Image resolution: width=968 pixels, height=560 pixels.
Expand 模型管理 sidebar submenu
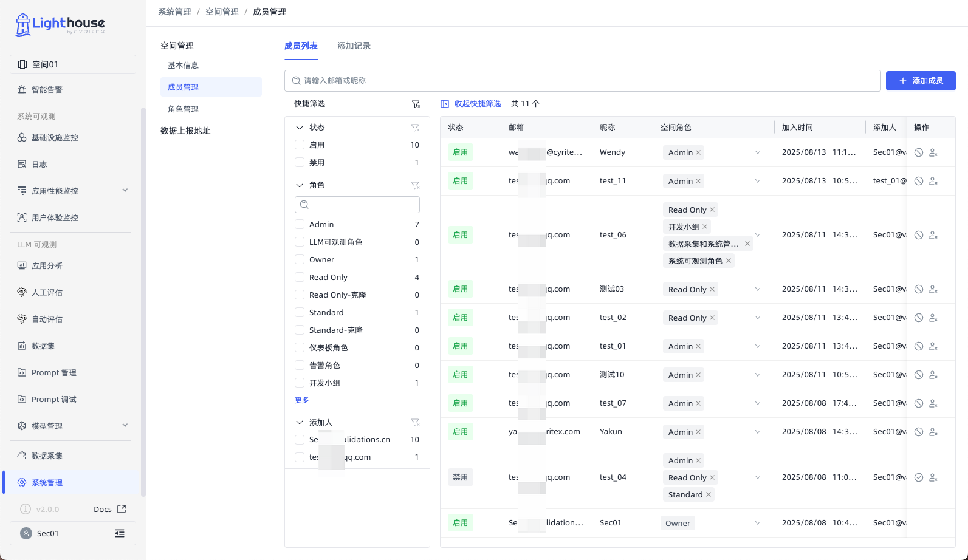pyautogui.click(x=125, y=426)
